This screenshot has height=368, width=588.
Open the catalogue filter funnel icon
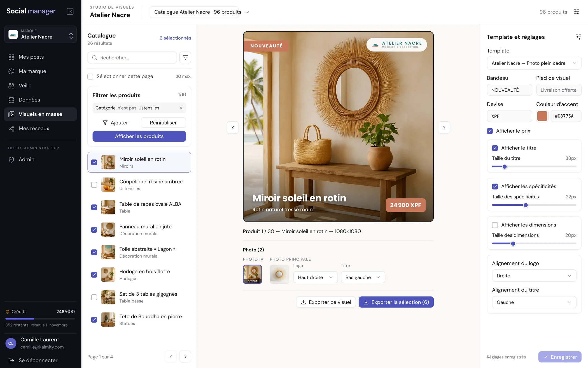[185, 57]
